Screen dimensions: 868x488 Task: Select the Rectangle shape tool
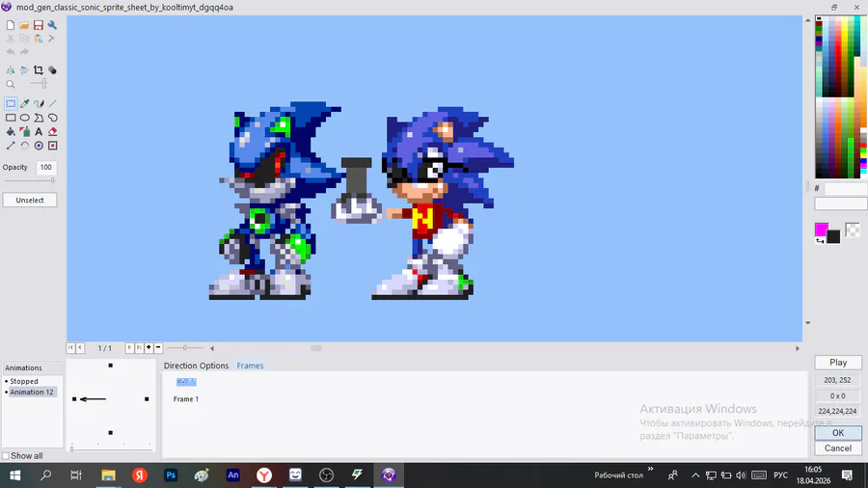[11, 118]
